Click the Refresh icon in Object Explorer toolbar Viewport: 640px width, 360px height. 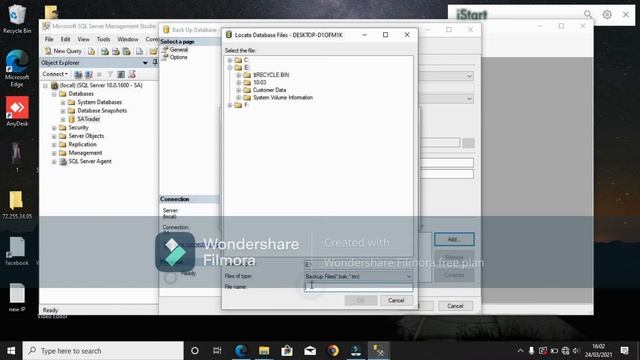[x=121, y=74]
